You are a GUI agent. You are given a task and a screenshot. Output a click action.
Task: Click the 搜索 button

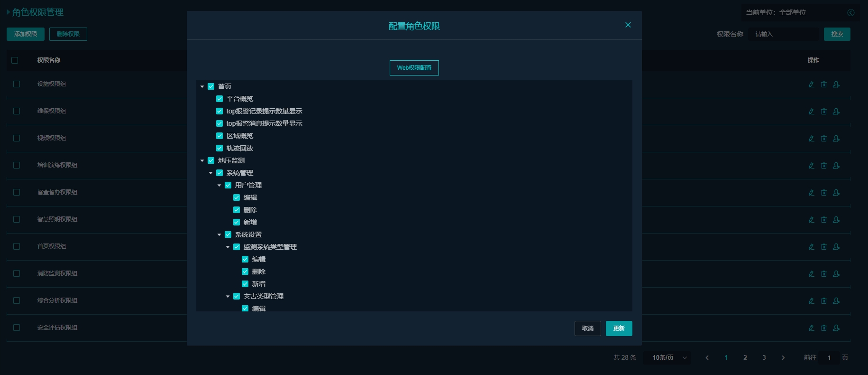click(837, 34)
